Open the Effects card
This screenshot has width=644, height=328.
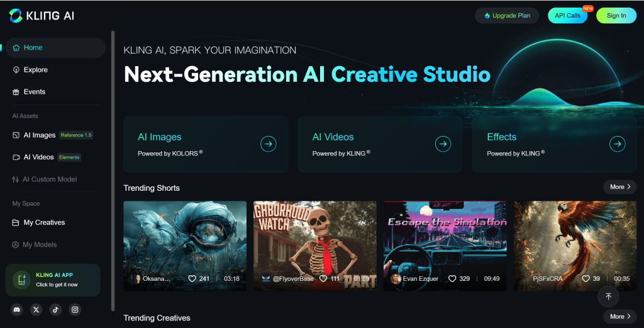(x=555, y=144)
